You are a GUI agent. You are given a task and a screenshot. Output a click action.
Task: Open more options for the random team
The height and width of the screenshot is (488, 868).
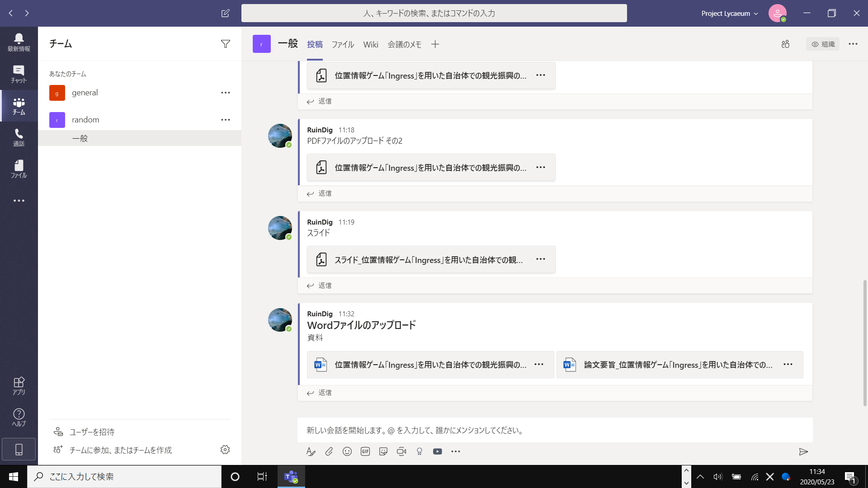(x=225, y=119)
